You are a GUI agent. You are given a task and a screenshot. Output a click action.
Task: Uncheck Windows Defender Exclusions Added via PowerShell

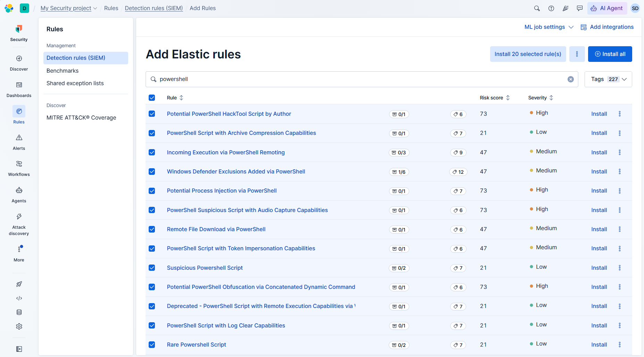tap(152, 171)
